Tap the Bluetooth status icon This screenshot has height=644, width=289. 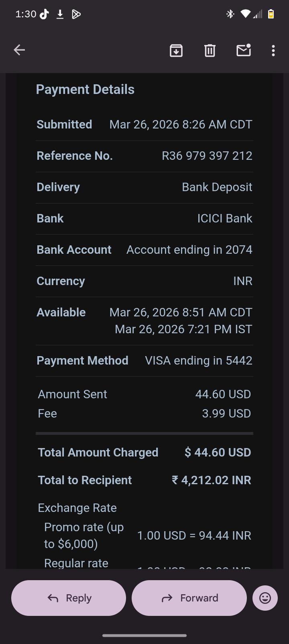[230, 14]
